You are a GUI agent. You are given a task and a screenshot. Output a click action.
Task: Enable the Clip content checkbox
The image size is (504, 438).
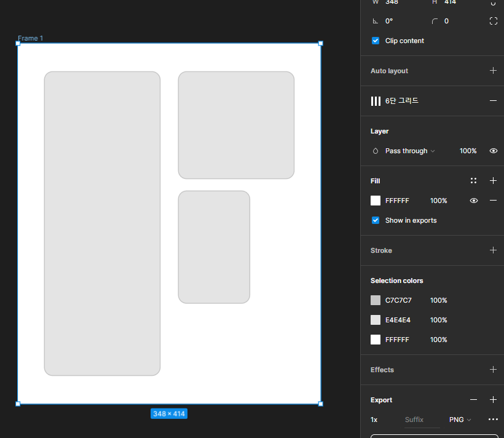pyautogui.click(x=376, y=41)
